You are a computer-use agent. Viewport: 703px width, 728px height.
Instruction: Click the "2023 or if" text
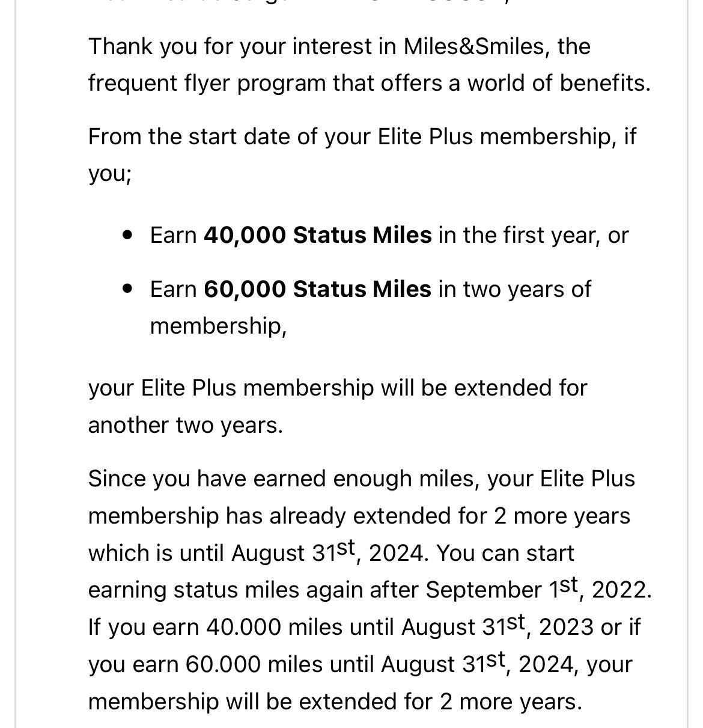(589, 628)
